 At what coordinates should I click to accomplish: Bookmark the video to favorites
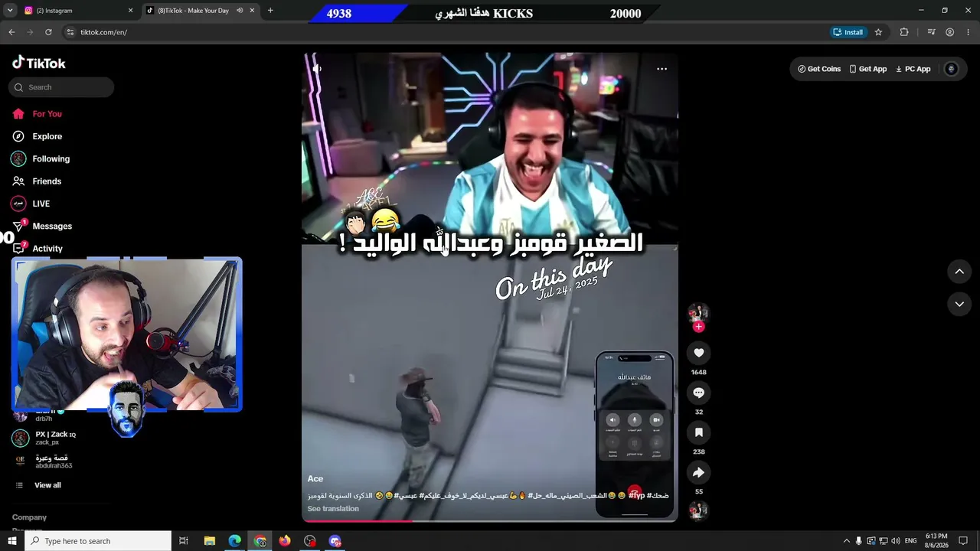[698, 432]
